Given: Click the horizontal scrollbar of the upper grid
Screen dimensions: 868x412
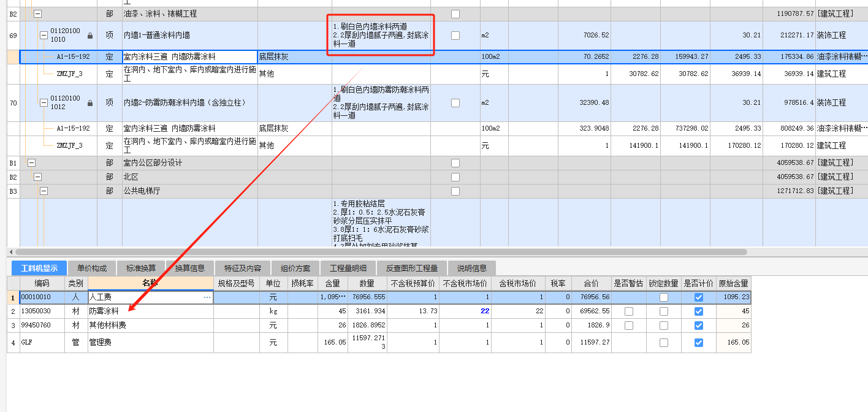Looking at the screenshot, I should point(381,252).
